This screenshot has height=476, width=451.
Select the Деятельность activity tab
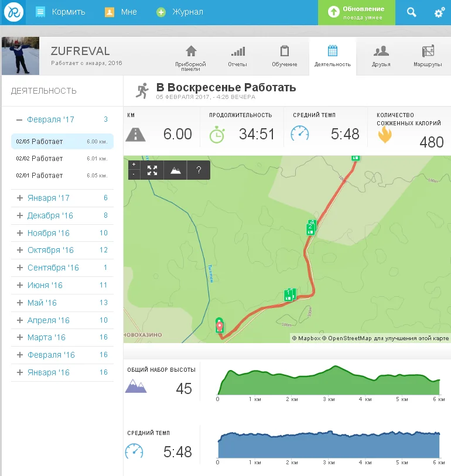click(333, 56)
